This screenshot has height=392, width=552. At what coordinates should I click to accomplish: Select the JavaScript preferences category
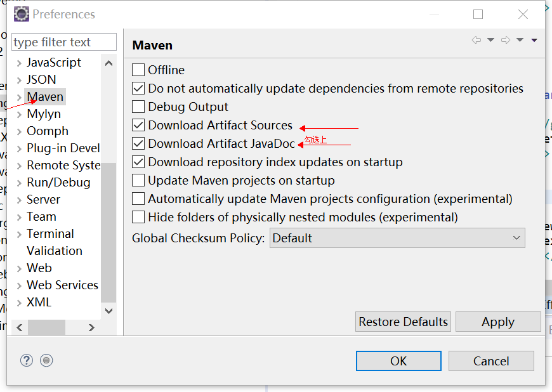pyautogui.click(x=54, y=63)
